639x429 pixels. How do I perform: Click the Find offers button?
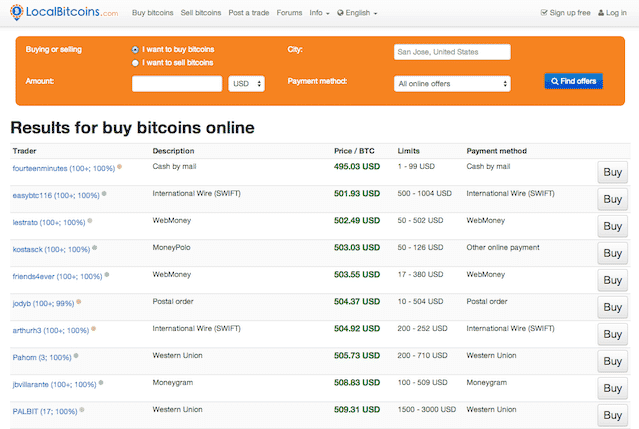pos(573,81)
